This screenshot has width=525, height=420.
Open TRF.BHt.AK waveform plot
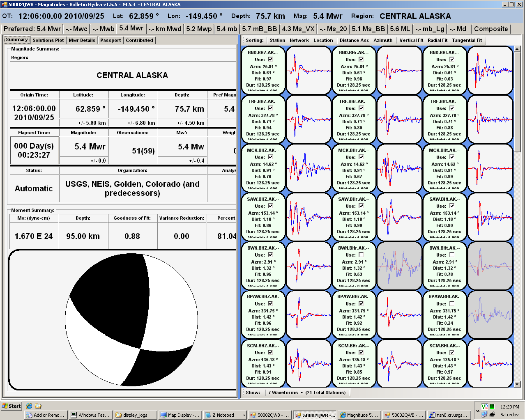coord(490,119)
